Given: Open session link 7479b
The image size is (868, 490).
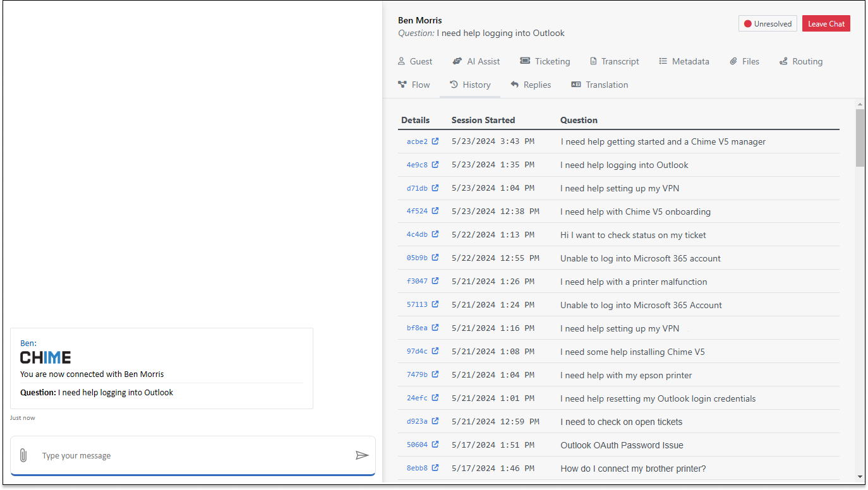Looking at the screenshot, I should 417,375.
